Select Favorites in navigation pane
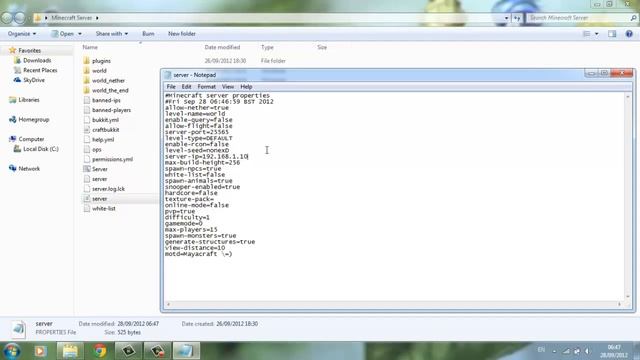 (x=29, y=51)
